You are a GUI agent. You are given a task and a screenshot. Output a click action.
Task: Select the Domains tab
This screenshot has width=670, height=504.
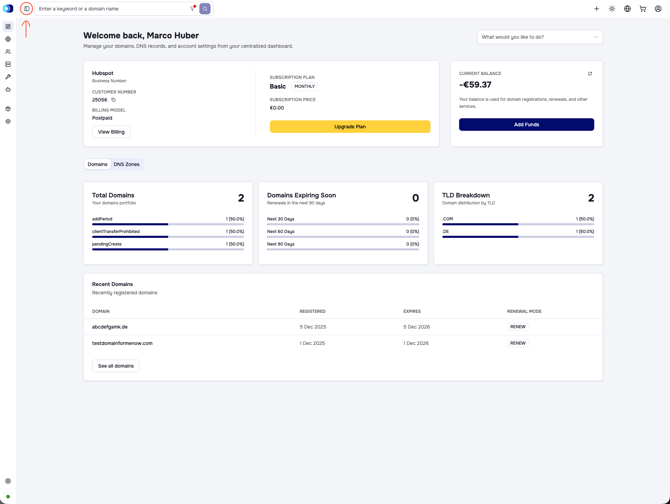coord(97,164)
